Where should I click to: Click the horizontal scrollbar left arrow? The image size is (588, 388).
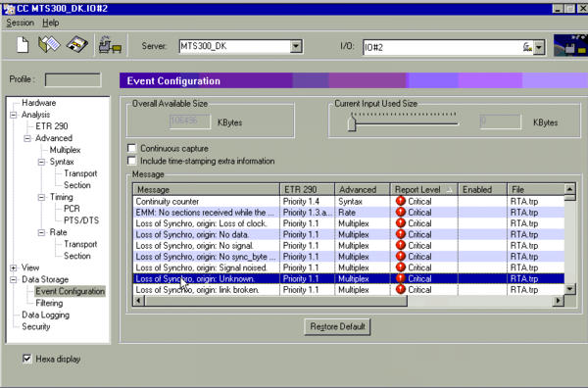(x=139, y=300)
